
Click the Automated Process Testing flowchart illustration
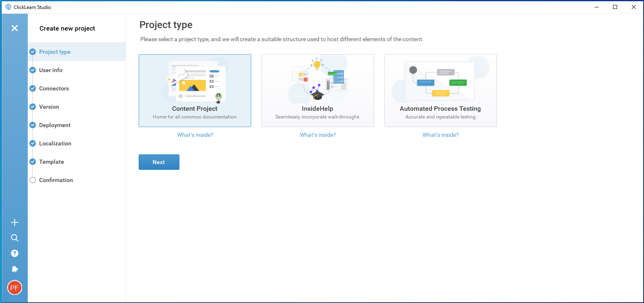[x=440, y=79]
